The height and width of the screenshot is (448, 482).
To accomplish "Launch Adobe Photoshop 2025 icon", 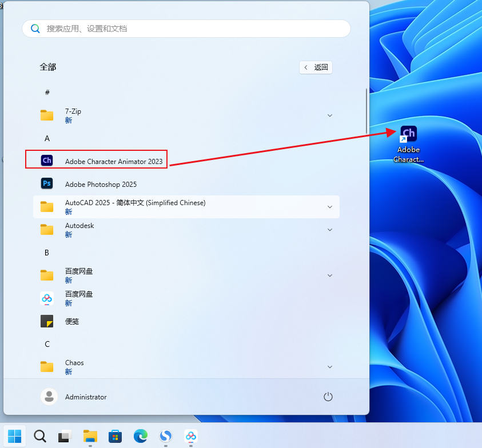I will click(47, 183).
